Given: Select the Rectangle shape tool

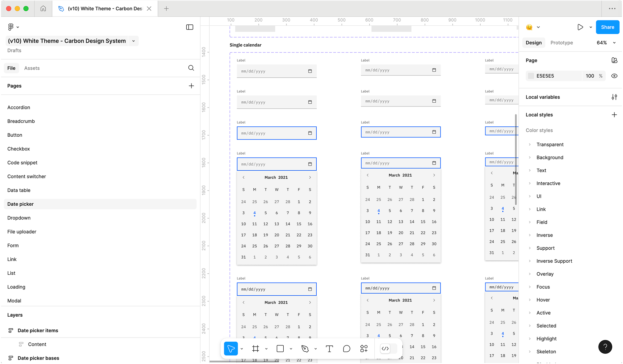Looking at the screenshot, I should pyautogui.click(x=280, y=349).
